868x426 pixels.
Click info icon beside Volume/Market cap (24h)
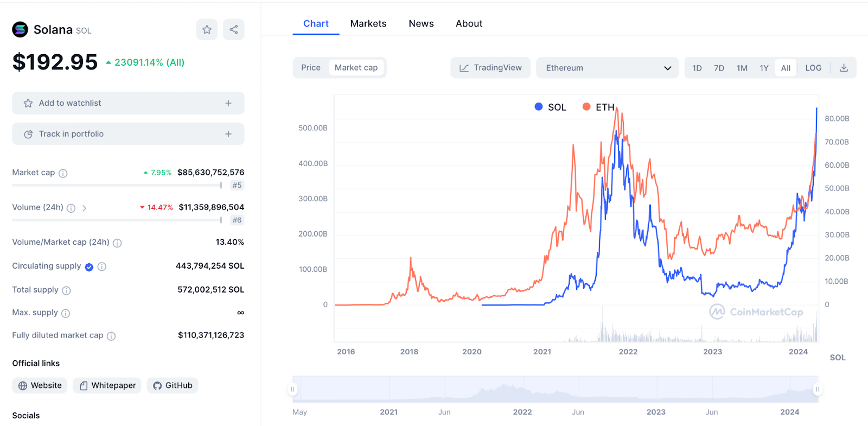point(117,243)
